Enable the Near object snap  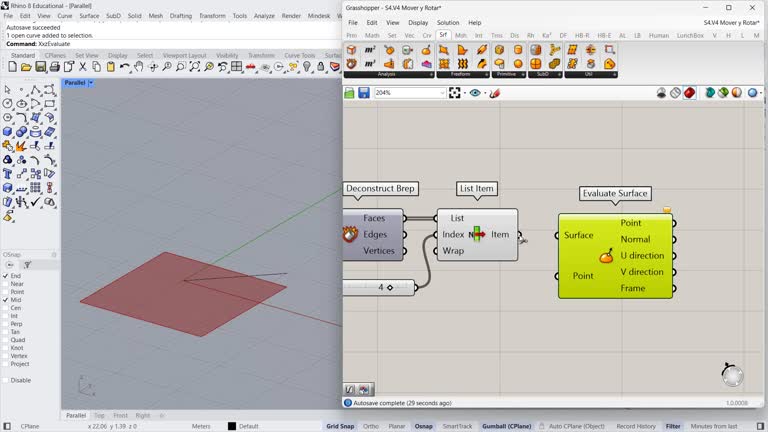(6, 284)
